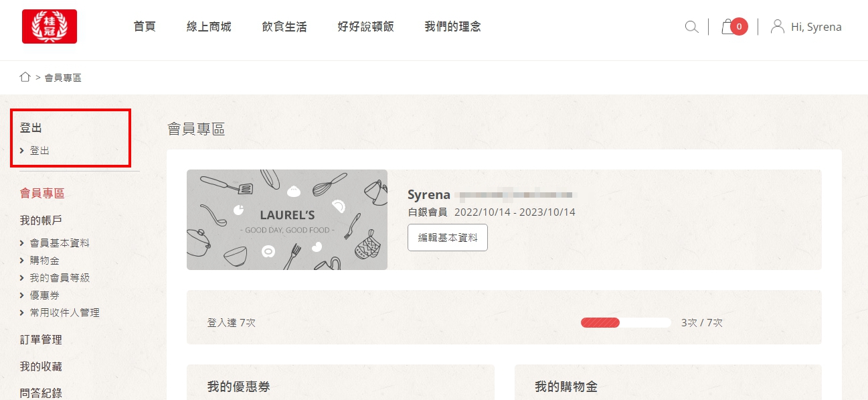This screenshot has height=400, width=868.
Task: Click the home icon in breadcrumb
Action: (x=25, y=77)
